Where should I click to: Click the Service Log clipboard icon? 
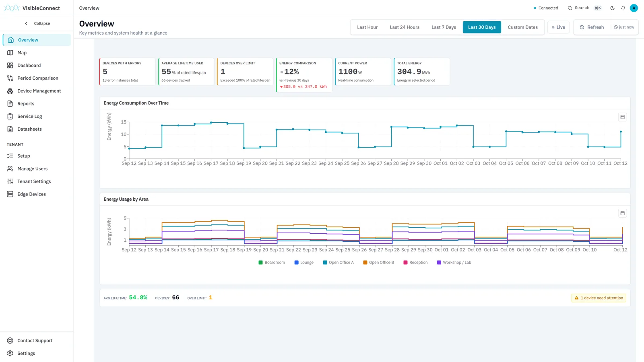[10, 116]
